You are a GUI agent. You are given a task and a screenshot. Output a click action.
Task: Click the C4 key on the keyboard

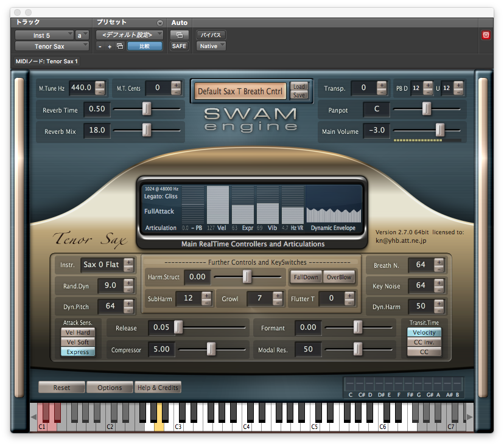(x=247, y=427)
